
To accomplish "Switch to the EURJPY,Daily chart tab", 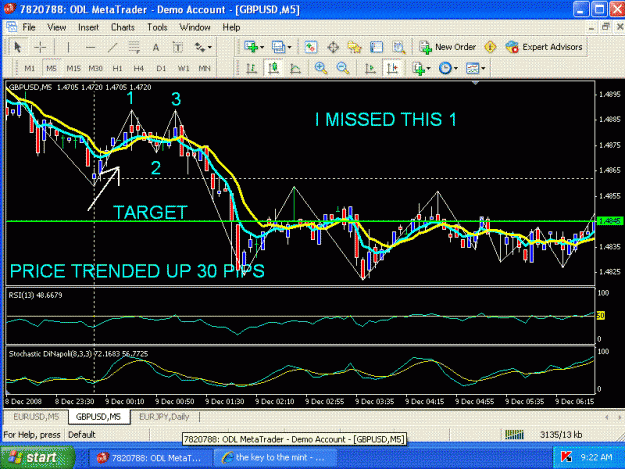I will (x=164, y=417).
